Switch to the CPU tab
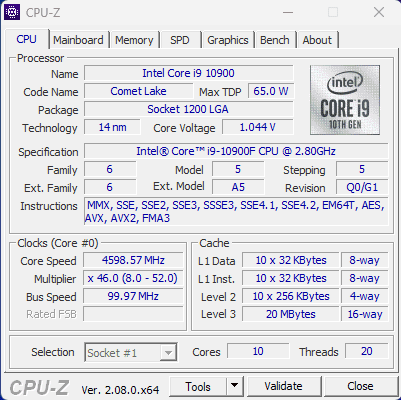 point(27,40)
